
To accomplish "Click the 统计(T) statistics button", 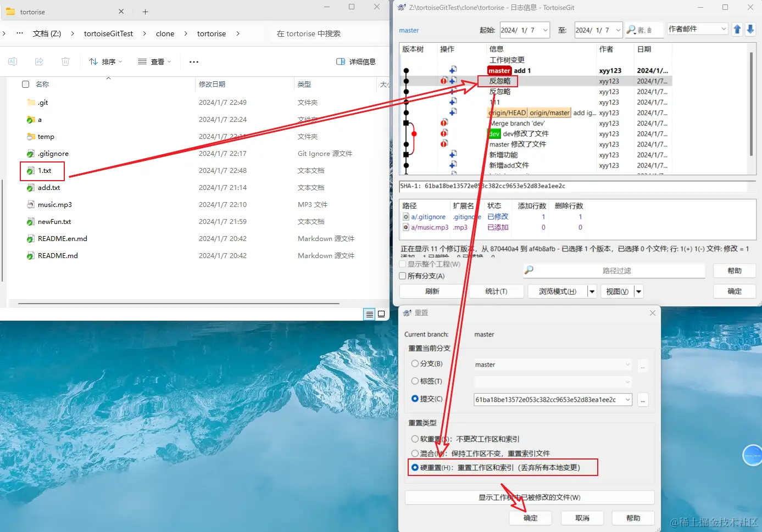I will (496, 292).
